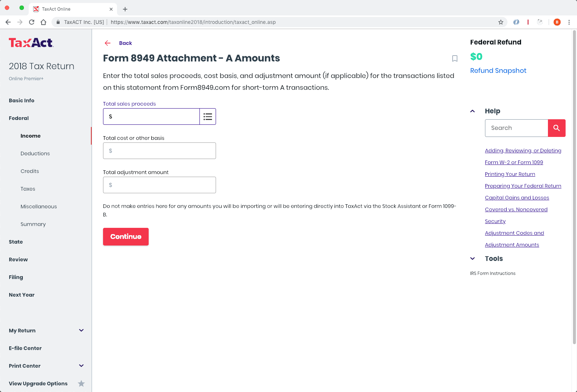The image size is (577, 392).
Task: Expand the Print Center dropdown
Action: click(x=81, y=366)
